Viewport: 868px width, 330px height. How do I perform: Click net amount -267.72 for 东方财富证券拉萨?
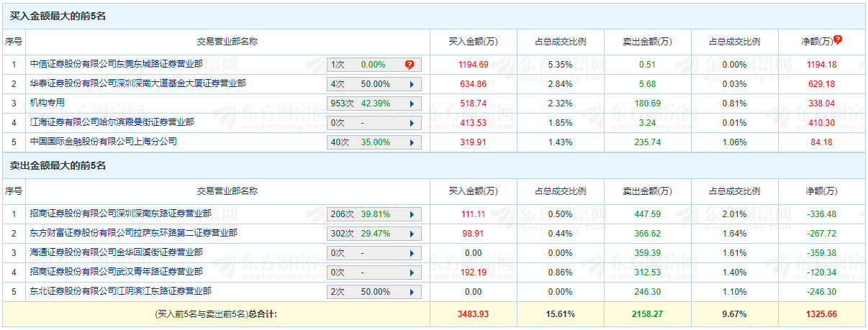[x=821, y=234]
